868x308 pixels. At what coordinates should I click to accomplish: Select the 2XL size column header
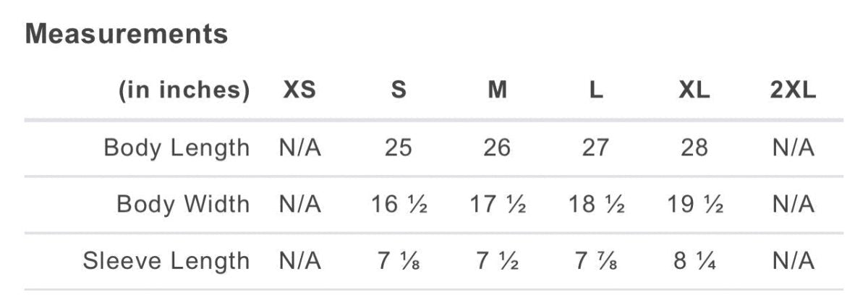point(793,90)
